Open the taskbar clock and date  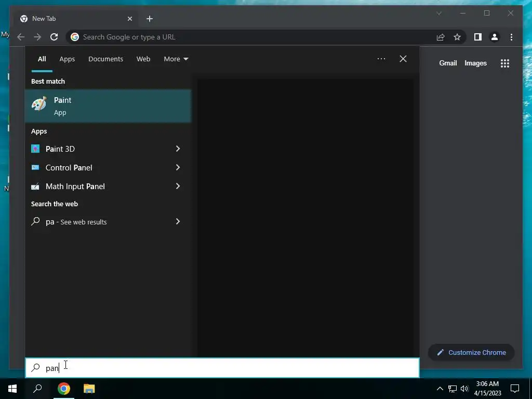point(487,389)
